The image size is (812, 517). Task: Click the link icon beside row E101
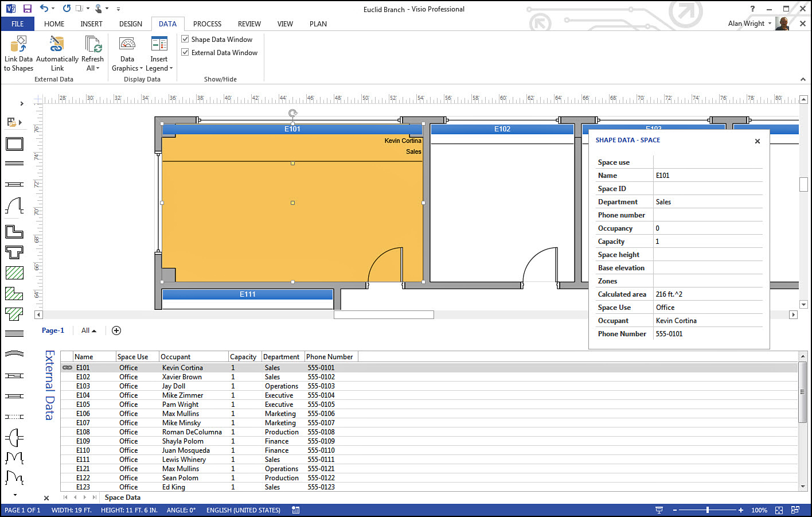coord(67,368)
